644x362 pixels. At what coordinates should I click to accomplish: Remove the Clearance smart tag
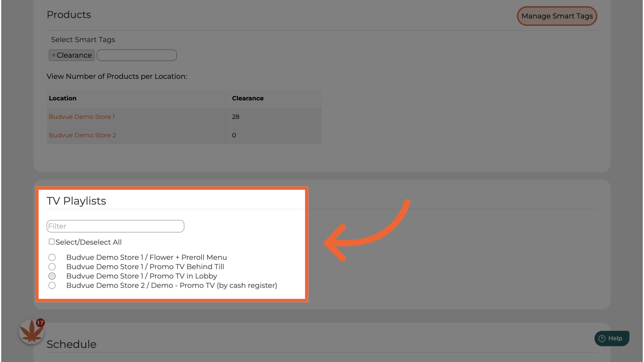(x=53, y=55)
